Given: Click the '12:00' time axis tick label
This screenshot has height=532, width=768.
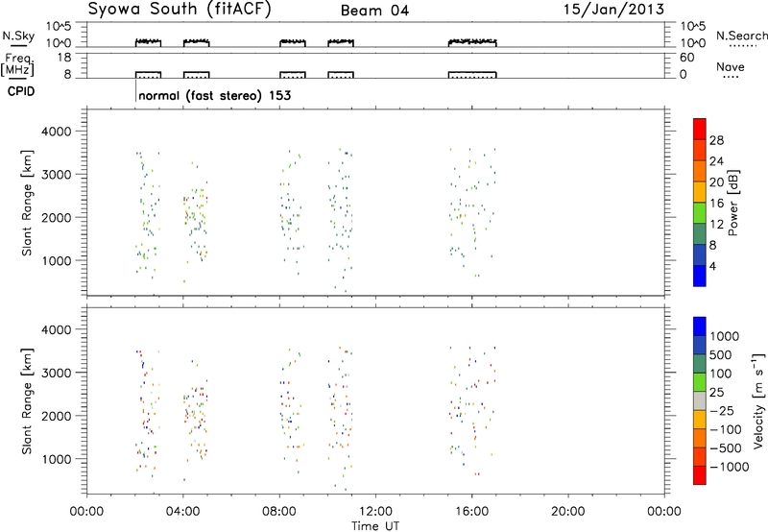Looking at the screenshot, I should 375,512.
